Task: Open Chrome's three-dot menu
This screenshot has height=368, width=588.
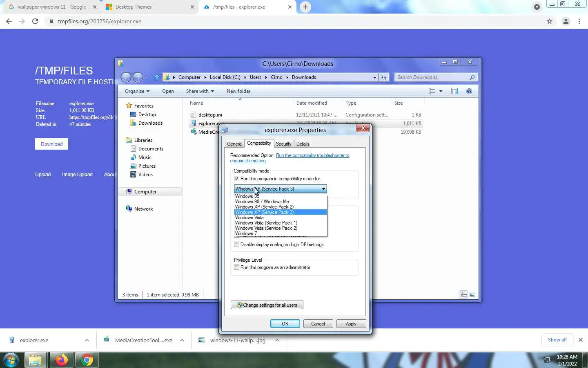Action: [x=579, y=21]
